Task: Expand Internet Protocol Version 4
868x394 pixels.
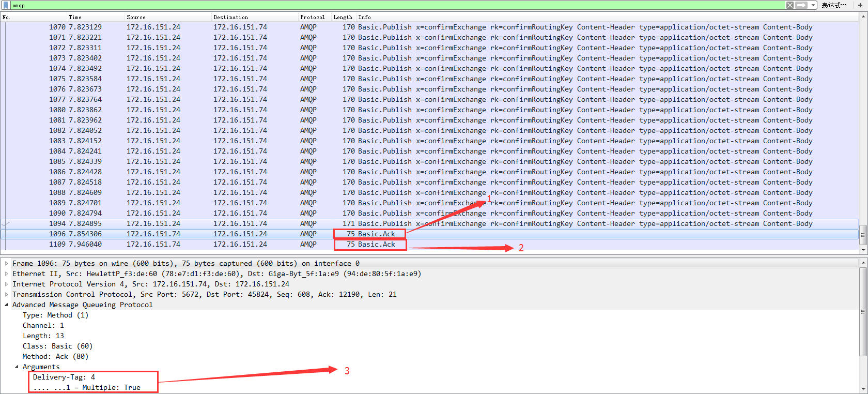Action: pyautogui.click(x=7, y=284)
